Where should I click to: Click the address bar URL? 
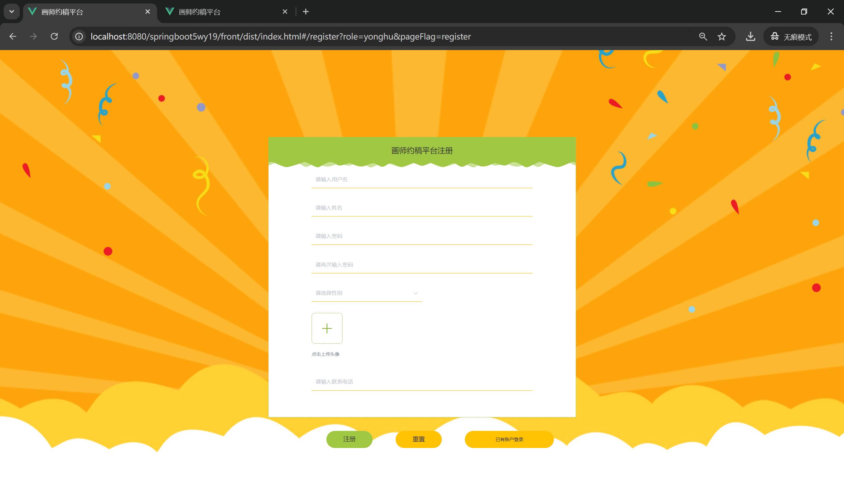281,36
